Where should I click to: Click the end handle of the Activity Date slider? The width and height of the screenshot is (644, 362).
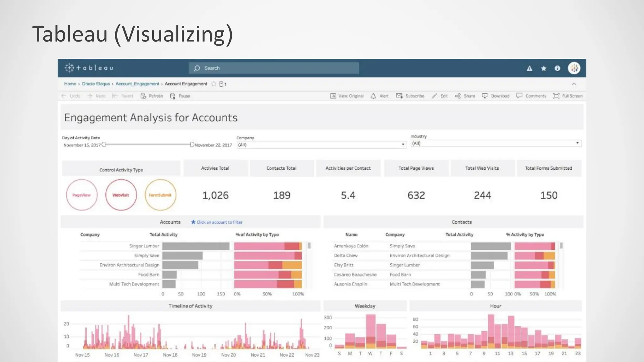(192, 145)
